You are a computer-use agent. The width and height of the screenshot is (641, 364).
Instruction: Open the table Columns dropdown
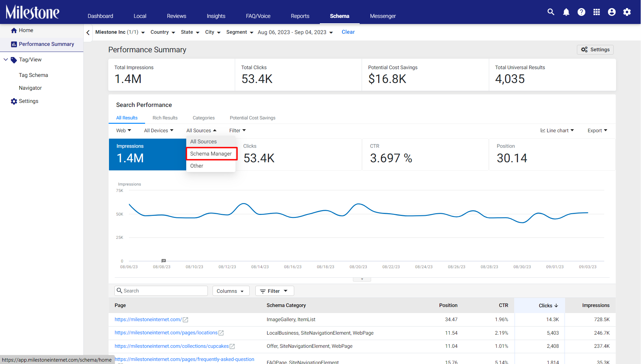(231, 291)
